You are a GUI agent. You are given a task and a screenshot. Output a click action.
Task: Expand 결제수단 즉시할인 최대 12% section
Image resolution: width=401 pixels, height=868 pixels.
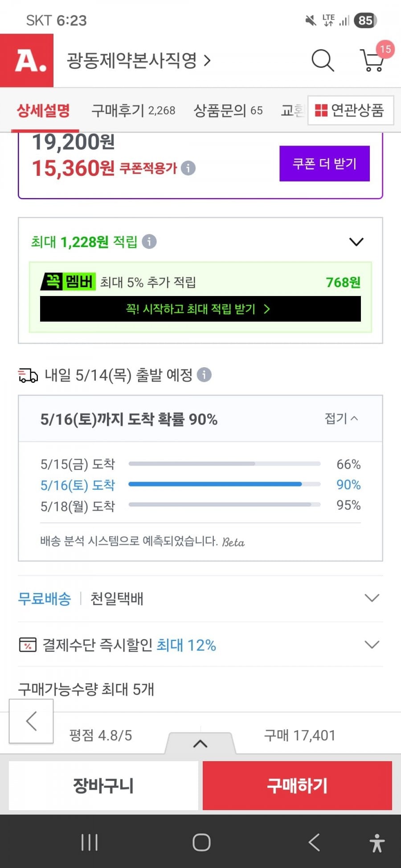click(x=200, y=645)
